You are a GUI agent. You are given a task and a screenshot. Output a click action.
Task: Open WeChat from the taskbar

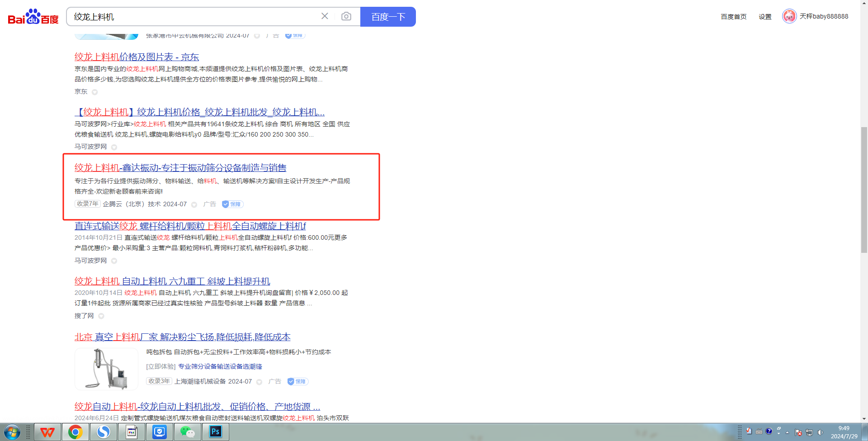pos(188,432)
